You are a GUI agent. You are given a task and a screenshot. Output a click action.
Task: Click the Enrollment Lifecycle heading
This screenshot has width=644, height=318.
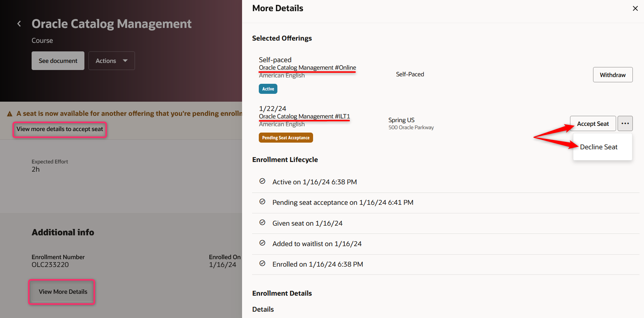click(285, 160)
